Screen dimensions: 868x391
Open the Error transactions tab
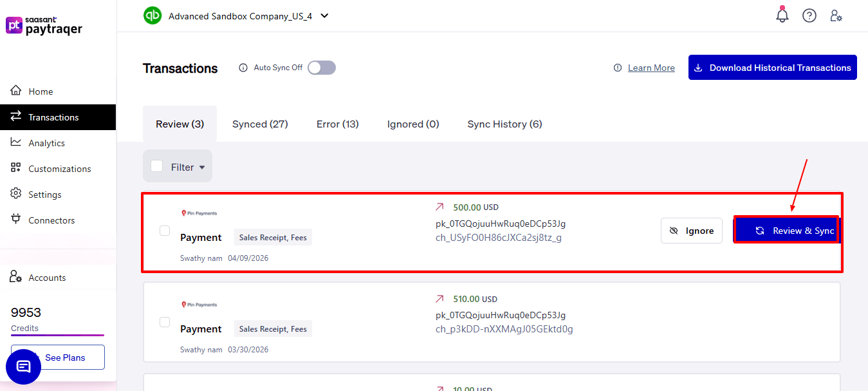pos(337,124)
